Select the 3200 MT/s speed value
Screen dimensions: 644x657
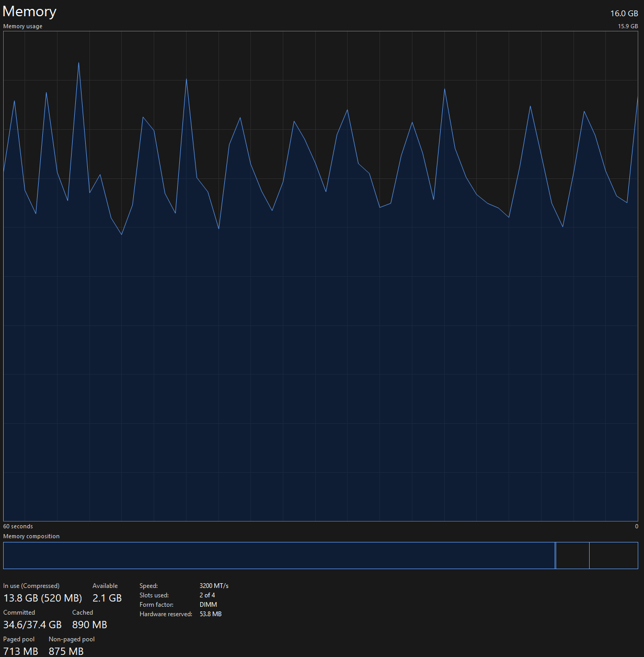pyautogui.click(x=214, y=586)
